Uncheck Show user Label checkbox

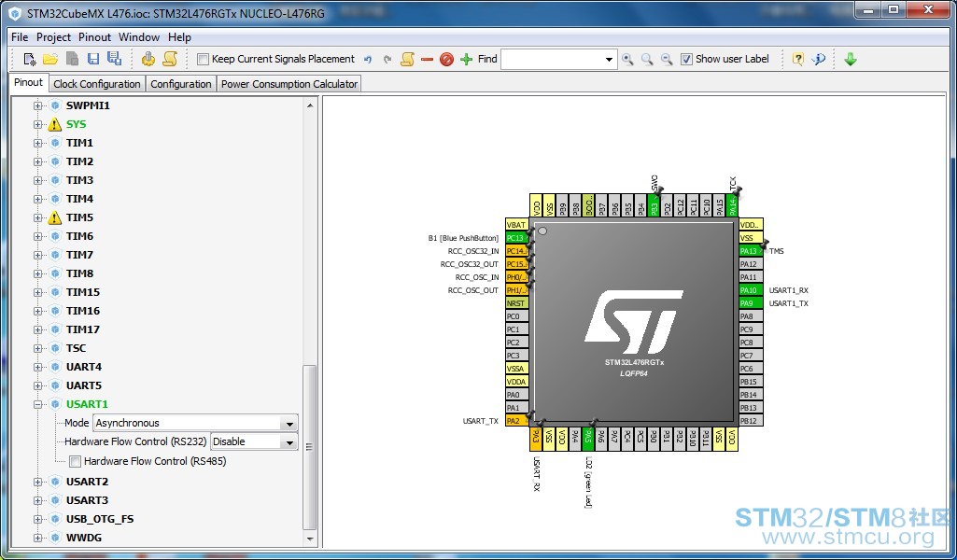686,59
